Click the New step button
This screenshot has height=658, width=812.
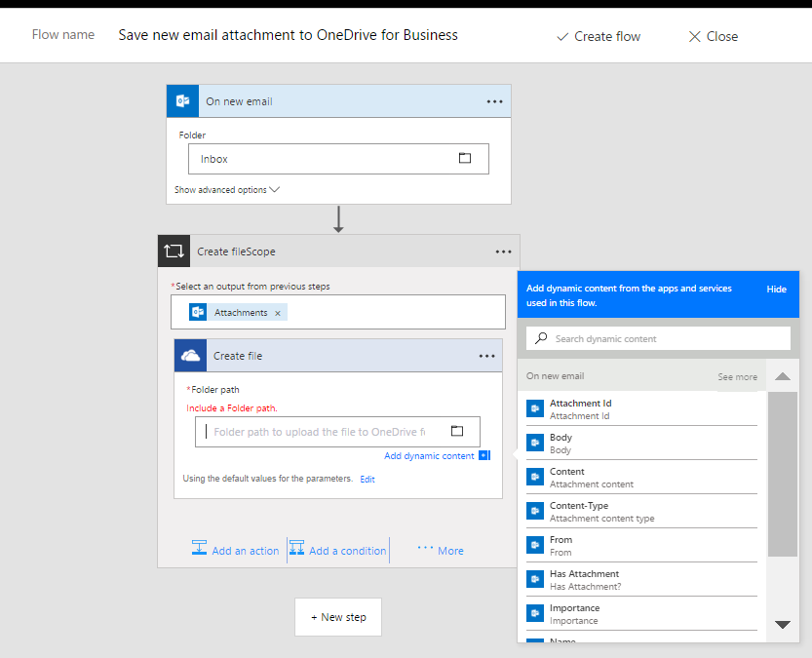click(x=338, y=617)
